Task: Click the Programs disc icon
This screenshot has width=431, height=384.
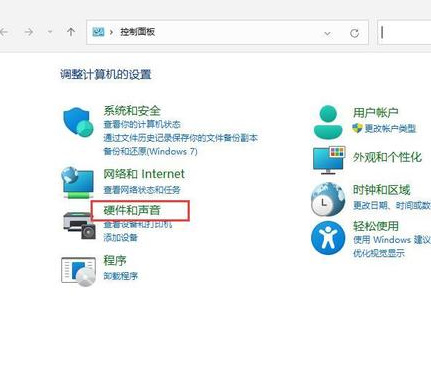Action: point(78,271)
